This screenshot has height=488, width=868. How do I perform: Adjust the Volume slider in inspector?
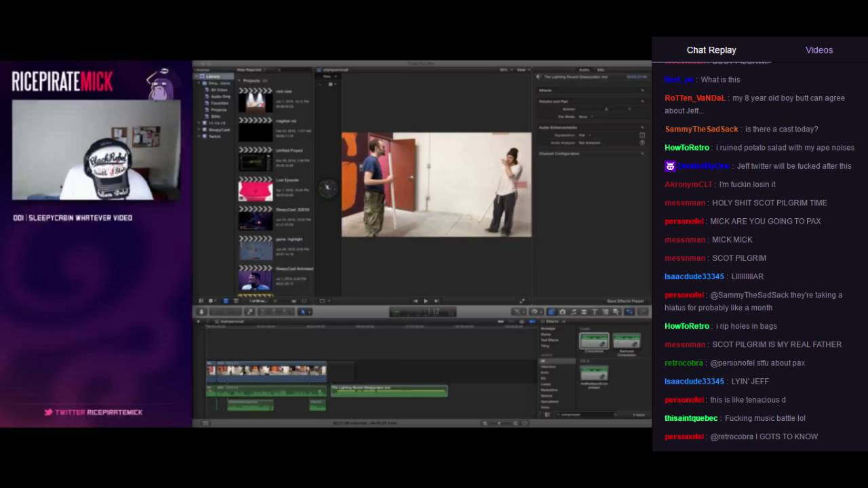tap(606, 109)
